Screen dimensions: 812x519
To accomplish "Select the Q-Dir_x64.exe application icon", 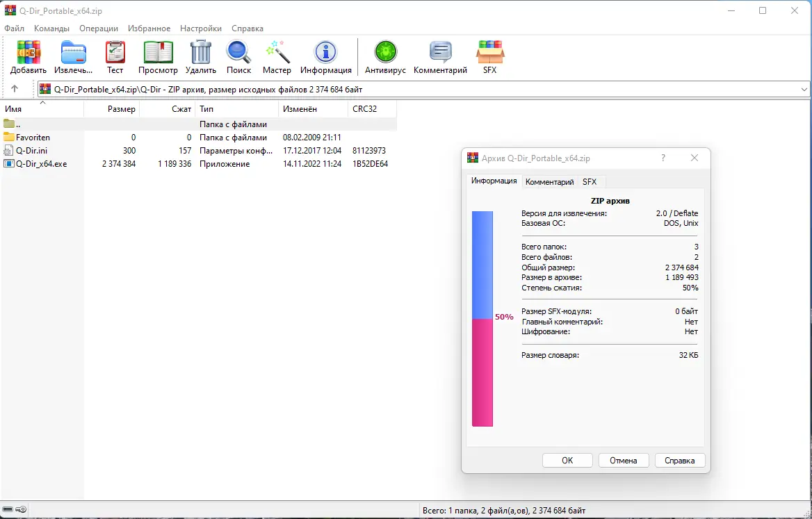I will coord(9,163).
